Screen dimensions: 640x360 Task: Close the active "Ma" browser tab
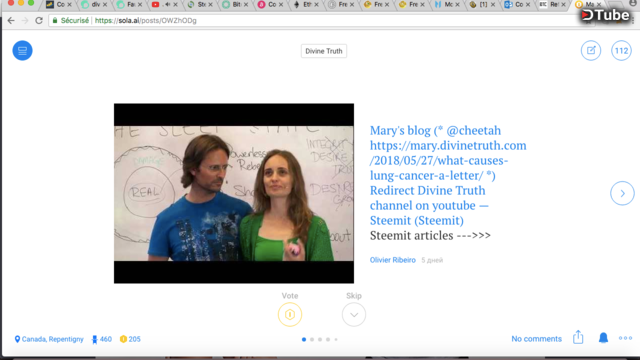pyautogui.click(x=599, y=4)
